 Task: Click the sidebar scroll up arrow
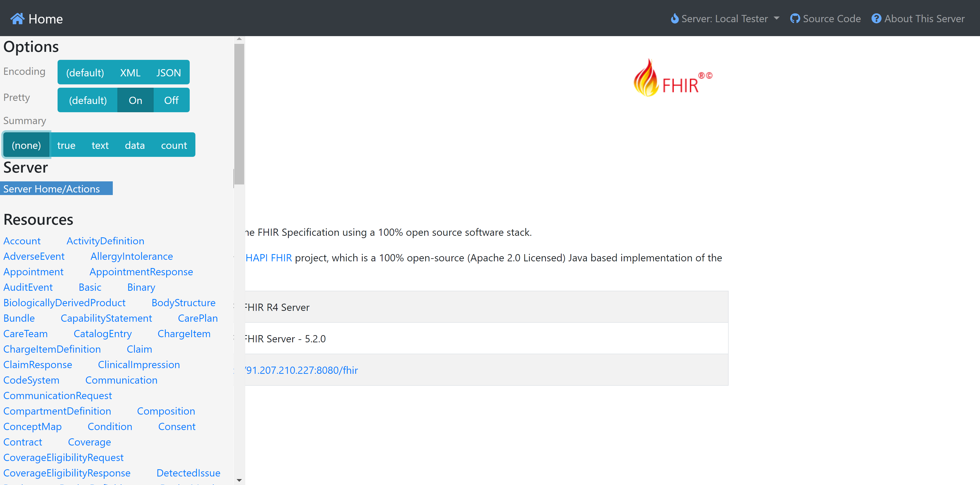(x=239, y=39)
